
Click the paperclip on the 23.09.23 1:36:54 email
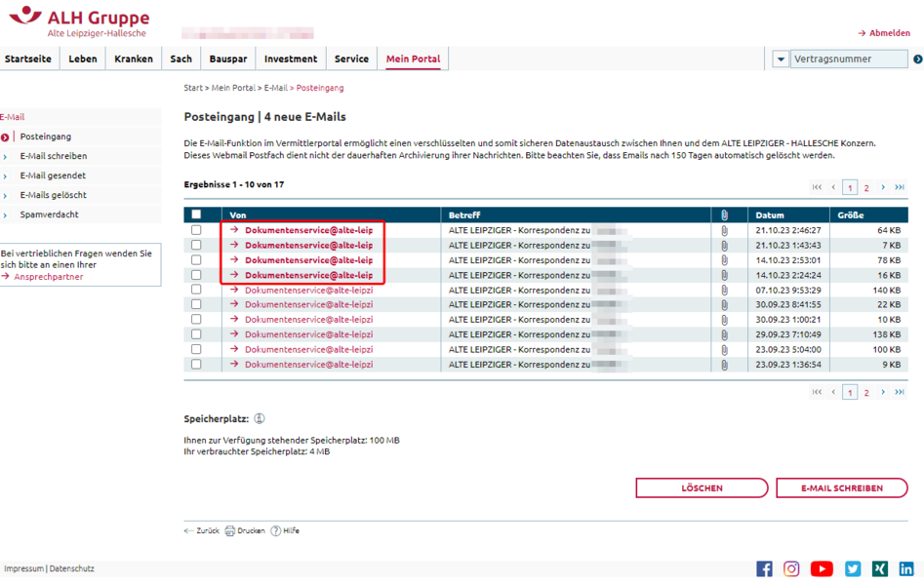click(x=724, y=365)
